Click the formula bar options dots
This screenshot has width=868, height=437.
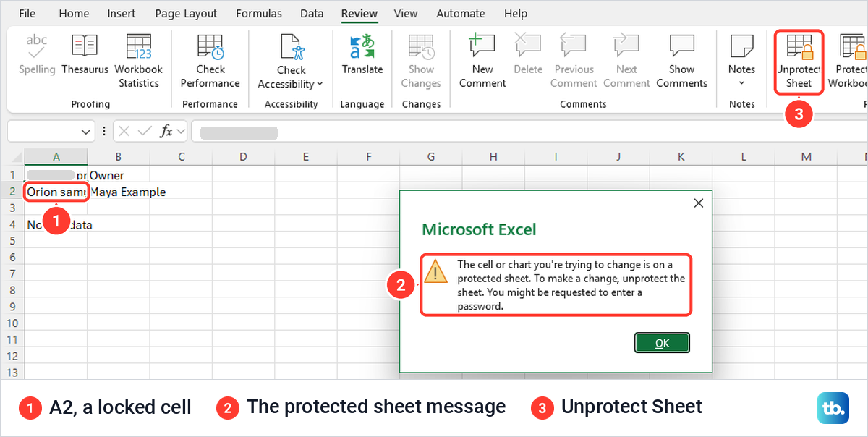106,132
